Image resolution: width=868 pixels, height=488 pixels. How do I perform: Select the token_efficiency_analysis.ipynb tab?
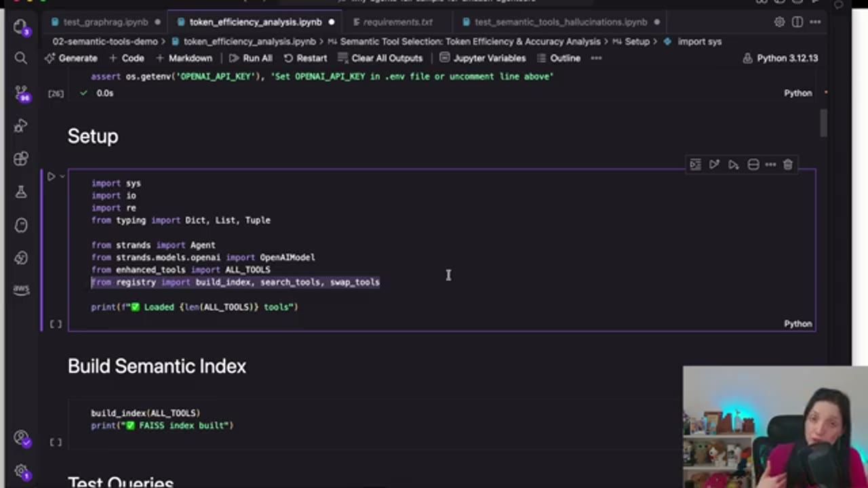[255, 22]
